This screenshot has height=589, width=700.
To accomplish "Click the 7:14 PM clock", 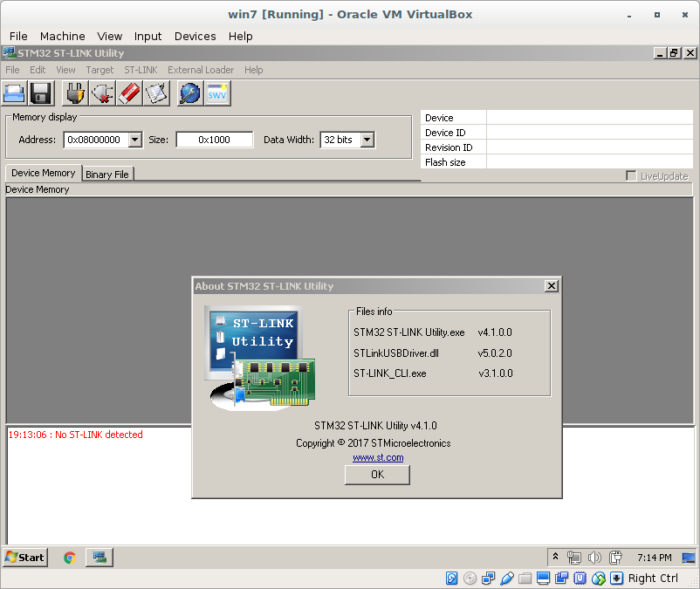I will click(654, 558).
